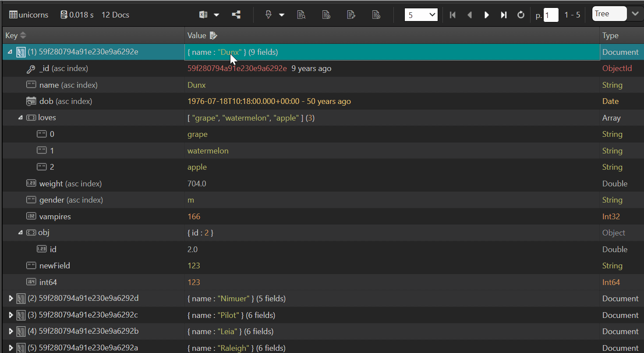Viewport: 644px width, 353px height.
Task: Click the delete document icon
Action: coord(376,15)
